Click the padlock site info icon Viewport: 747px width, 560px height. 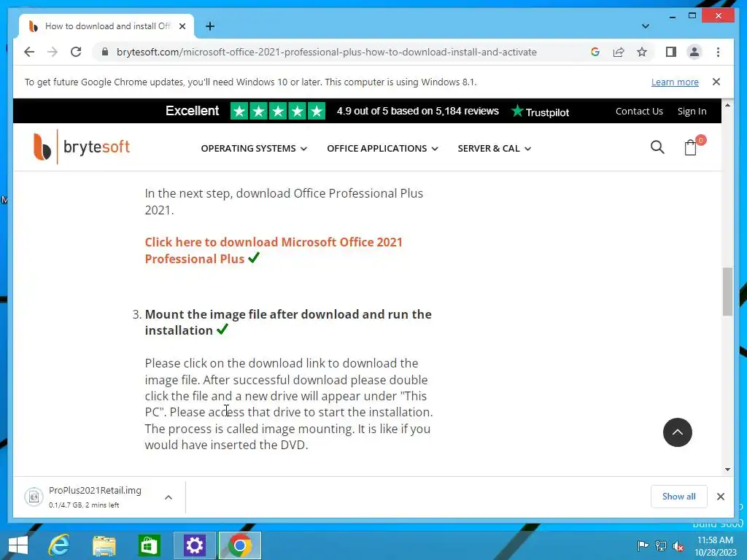(x=105, y=52)
